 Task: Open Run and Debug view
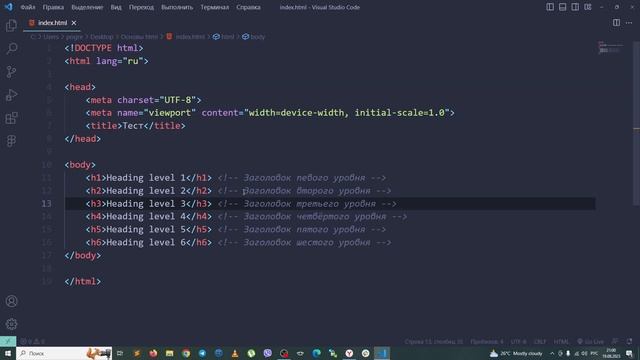[x=11, y=95]
